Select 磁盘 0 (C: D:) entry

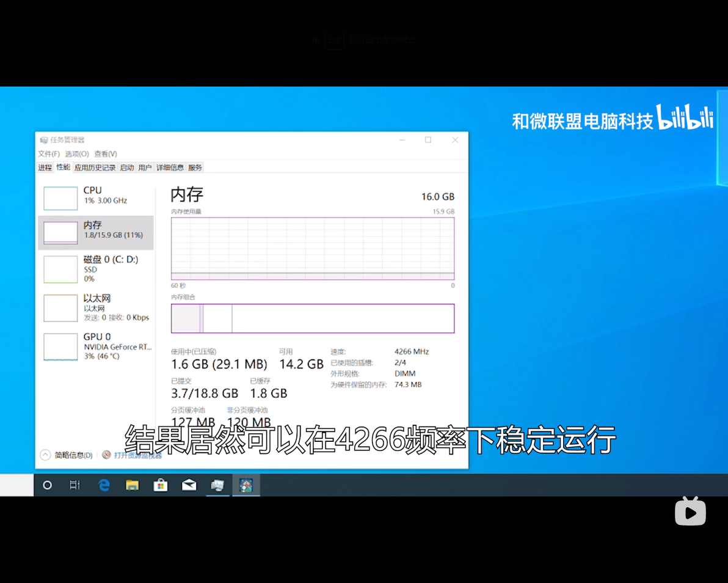(96, 269)
